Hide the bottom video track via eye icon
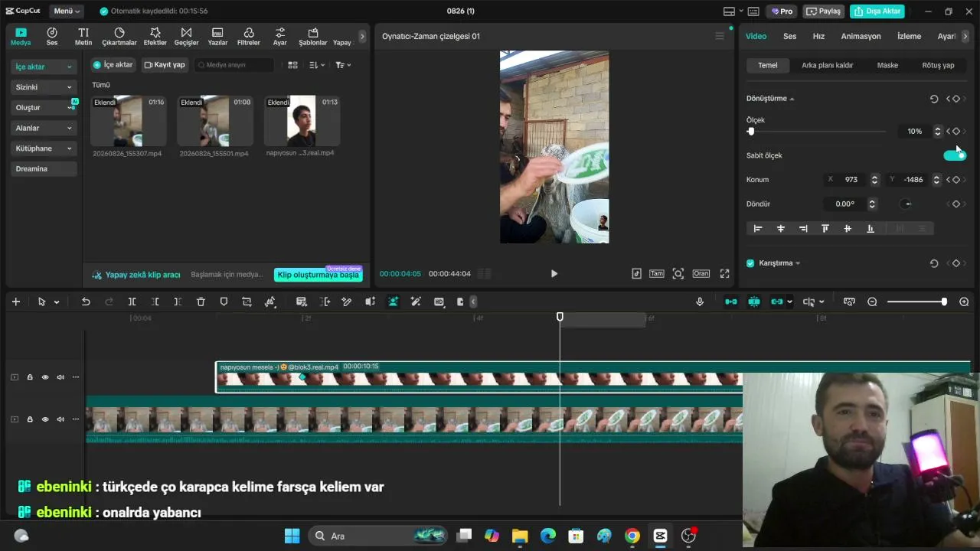 click(x=45, y=419)
